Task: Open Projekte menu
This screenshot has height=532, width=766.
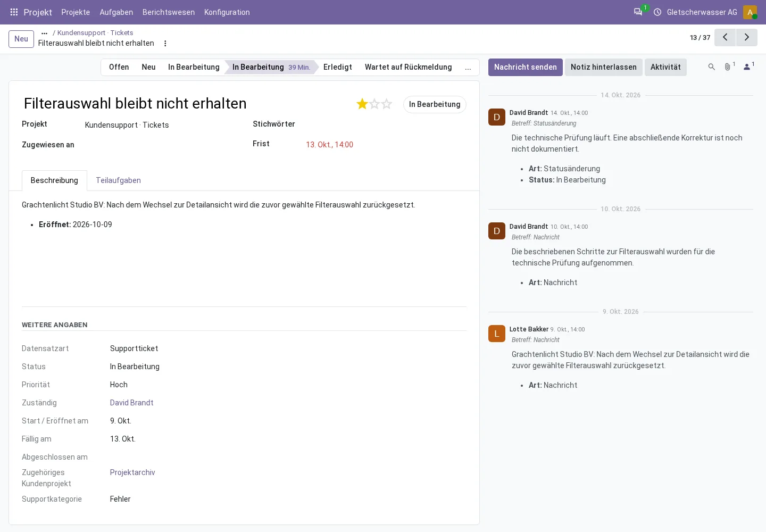Action: (76, 12)
